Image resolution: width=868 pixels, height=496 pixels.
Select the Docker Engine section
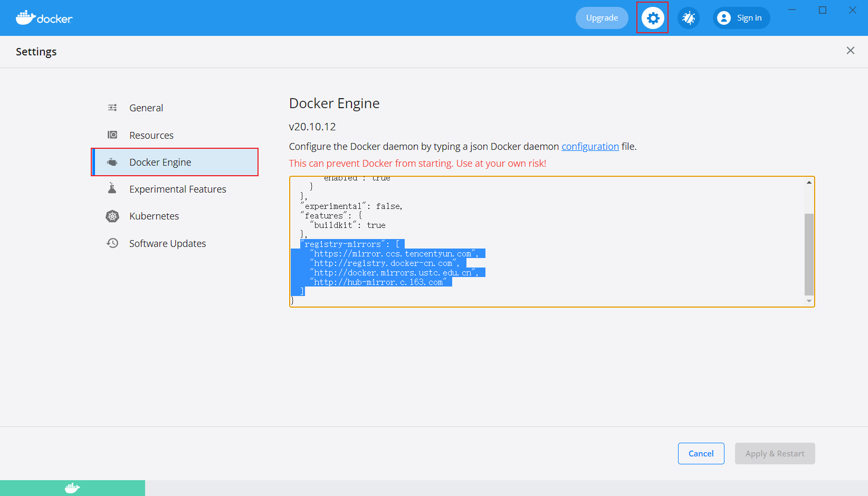click(175, 162)
